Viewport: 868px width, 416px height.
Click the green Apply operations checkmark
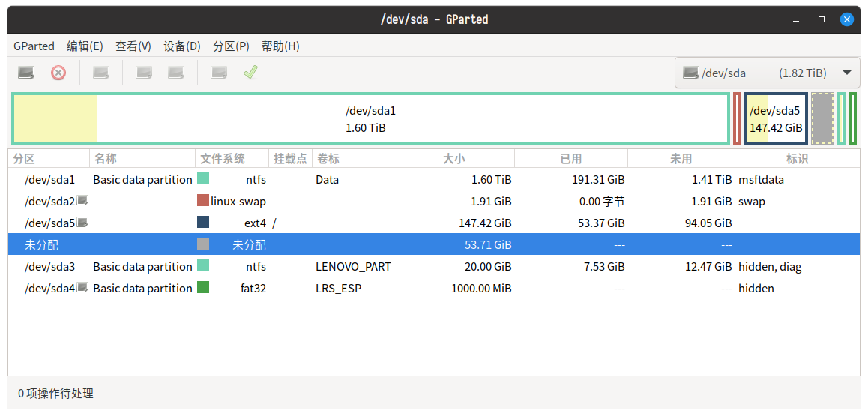click(x=250, y=73)
